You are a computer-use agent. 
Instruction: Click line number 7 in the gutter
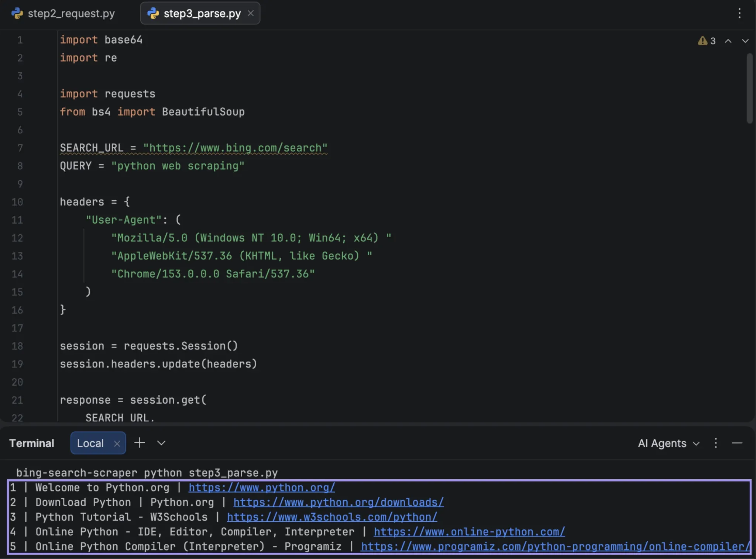point(20,148)
